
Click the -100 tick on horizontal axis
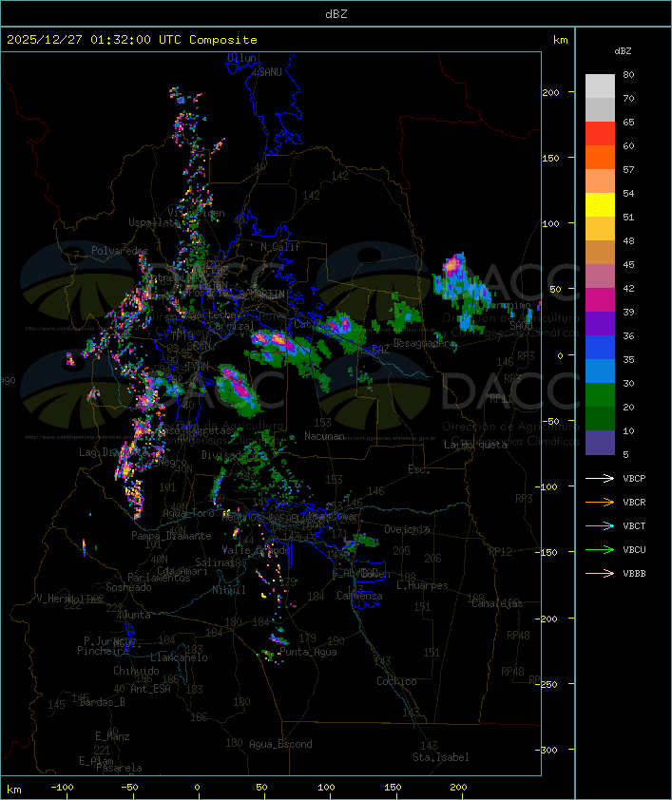click(62, 788)
